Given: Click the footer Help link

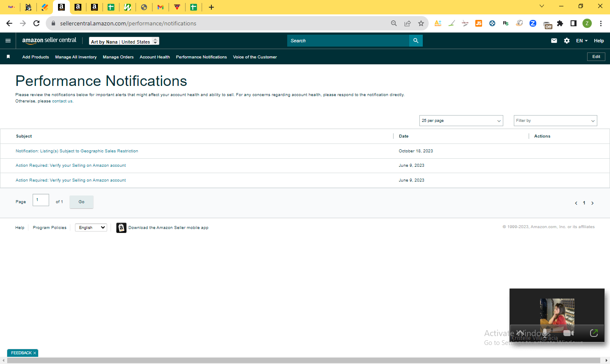Looking at the screenshot, I should click(20, 228).
